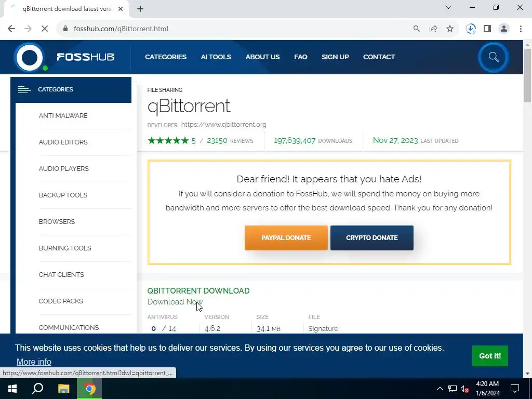Open the CONTACT navigation item
The height and width of the screenshot is (399, 532).
379,57
